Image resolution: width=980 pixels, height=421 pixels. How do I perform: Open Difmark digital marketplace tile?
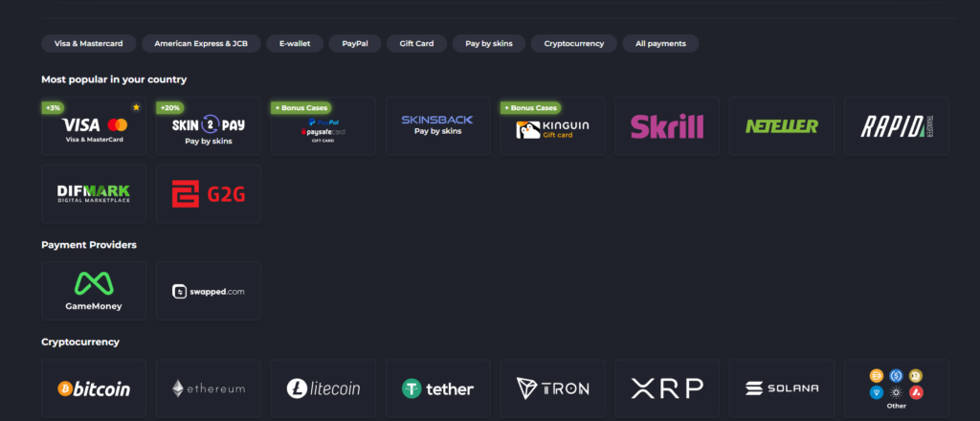point(94,194)
